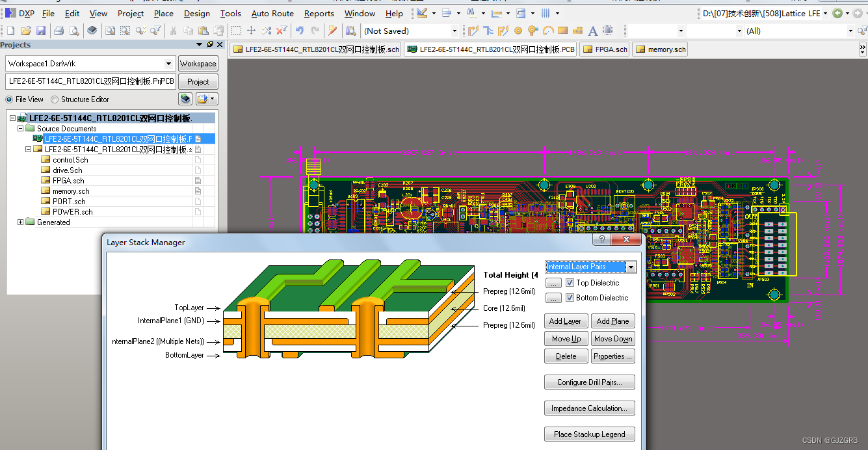This screenshot has height=450, width=868.
Task: Select the Place Fill rectangle tool
Action: pos(562,31)
